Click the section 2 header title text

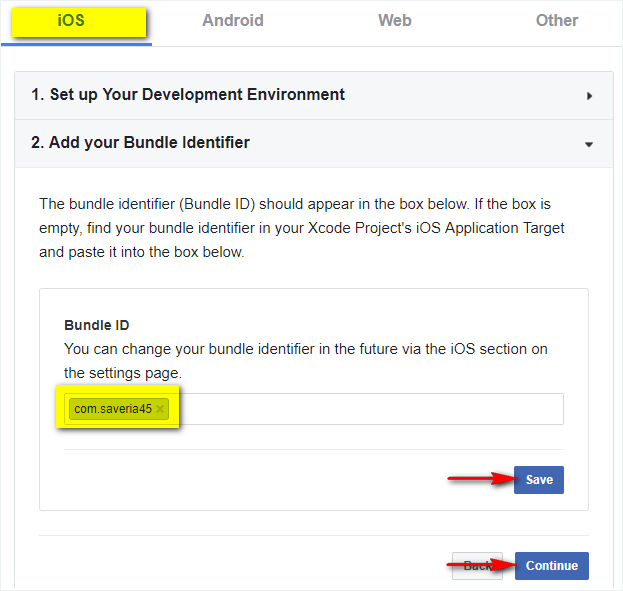(x=140, y=143)
